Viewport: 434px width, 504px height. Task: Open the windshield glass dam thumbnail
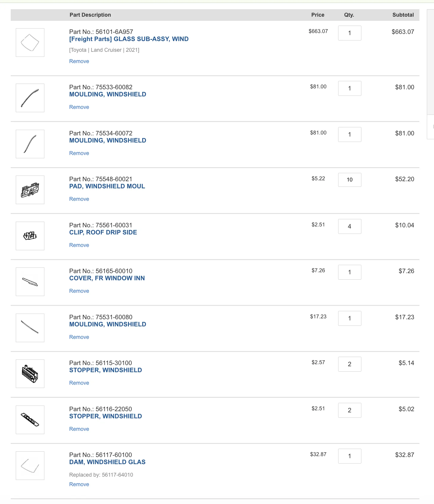click(30, 466)
